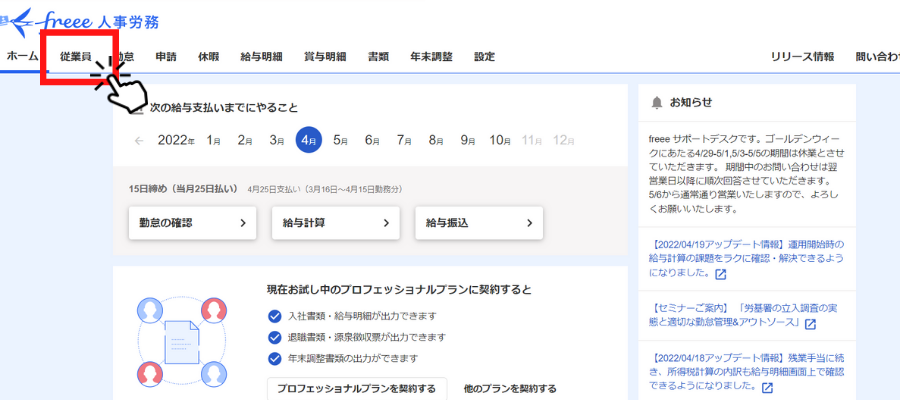Open the 従業員 menu tab
Image resolution: width=900 pixels, height=400 pixels.
click(75, 57)
